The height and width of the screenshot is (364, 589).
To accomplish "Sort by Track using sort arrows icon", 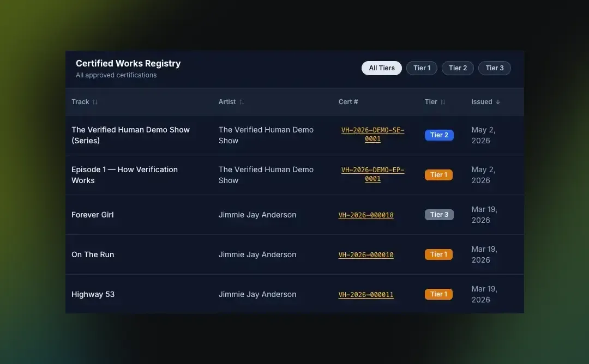I will (x=95, y=102).
